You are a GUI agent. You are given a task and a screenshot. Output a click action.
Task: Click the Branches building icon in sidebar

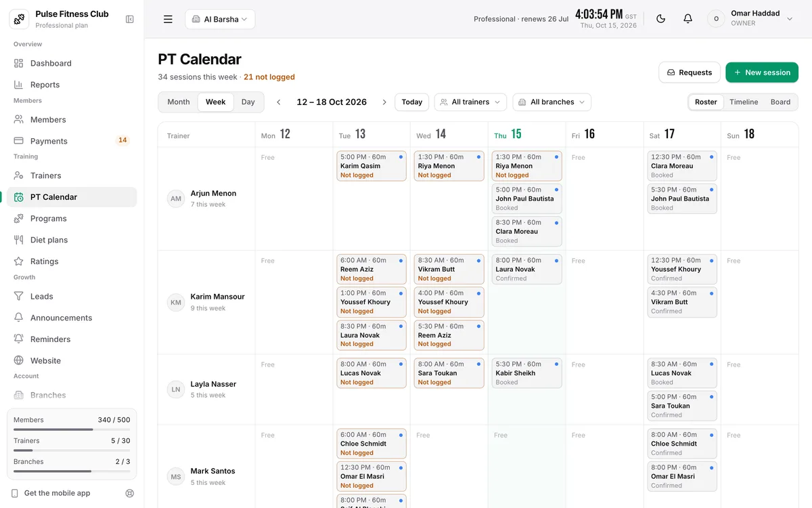click(19, 395)
